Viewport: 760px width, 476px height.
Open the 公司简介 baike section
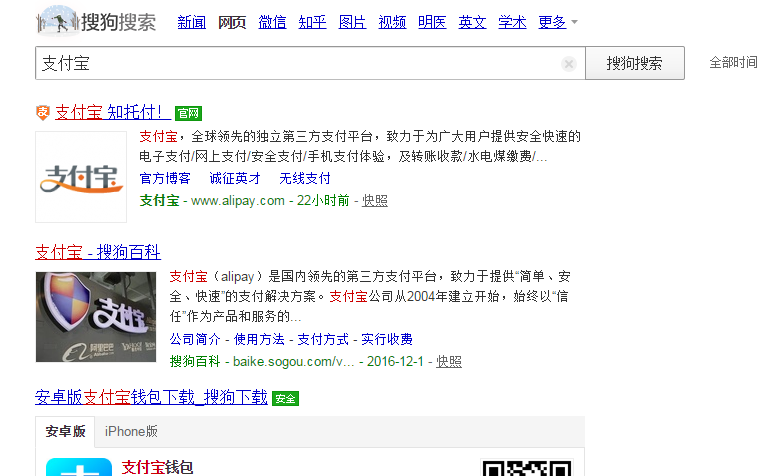[195, 339]
